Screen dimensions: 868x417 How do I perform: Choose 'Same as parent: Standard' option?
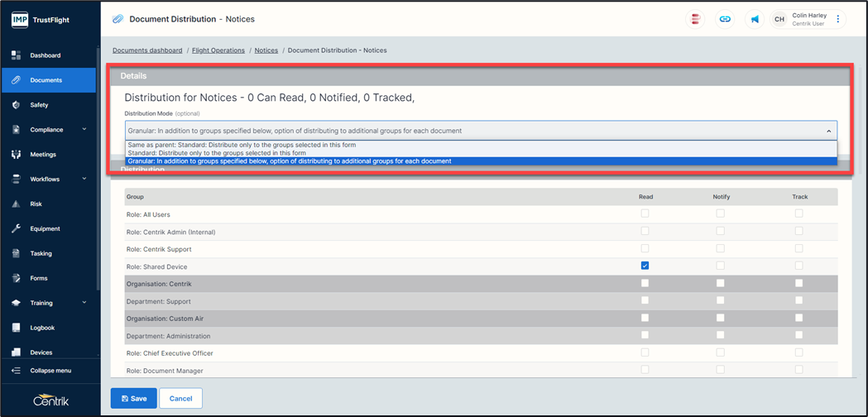[481, 145]
